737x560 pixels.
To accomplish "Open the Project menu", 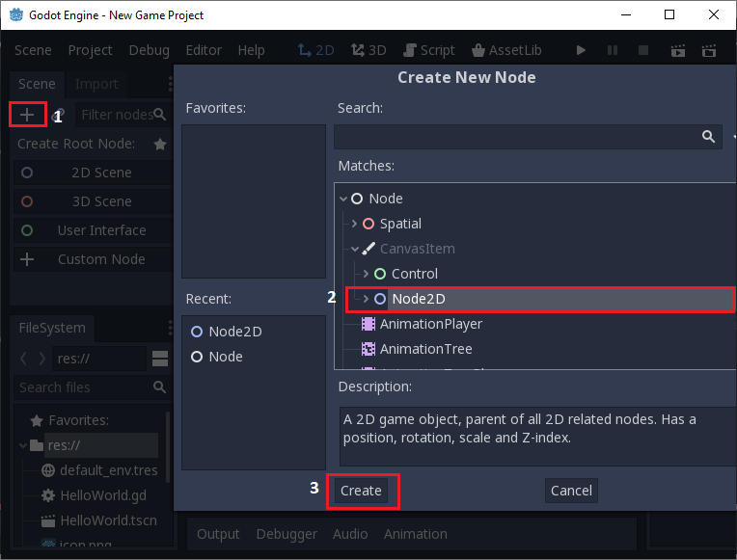I will tap(91, 50).
